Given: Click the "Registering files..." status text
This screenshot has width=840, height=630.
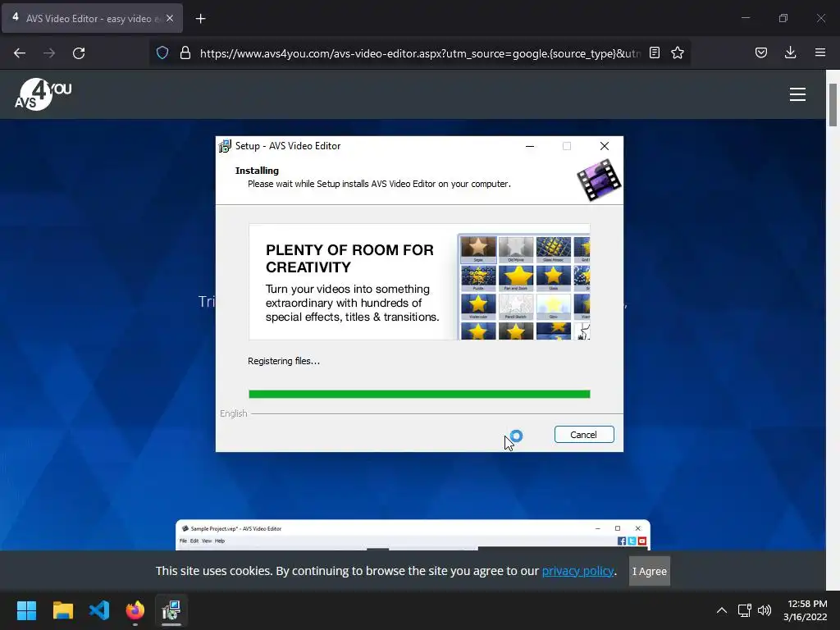Looking at the screenshot, I should pos(284,361).
